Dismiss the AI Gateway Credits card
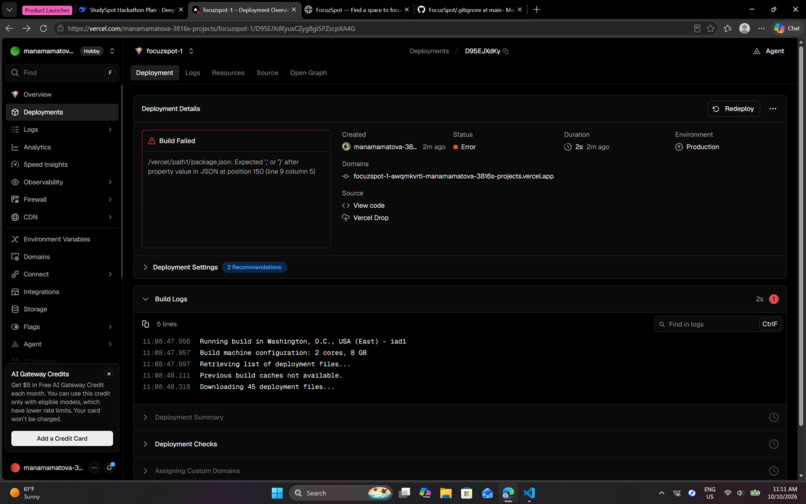This screenshot has height=504, width=806. click(x=109, y=374)
